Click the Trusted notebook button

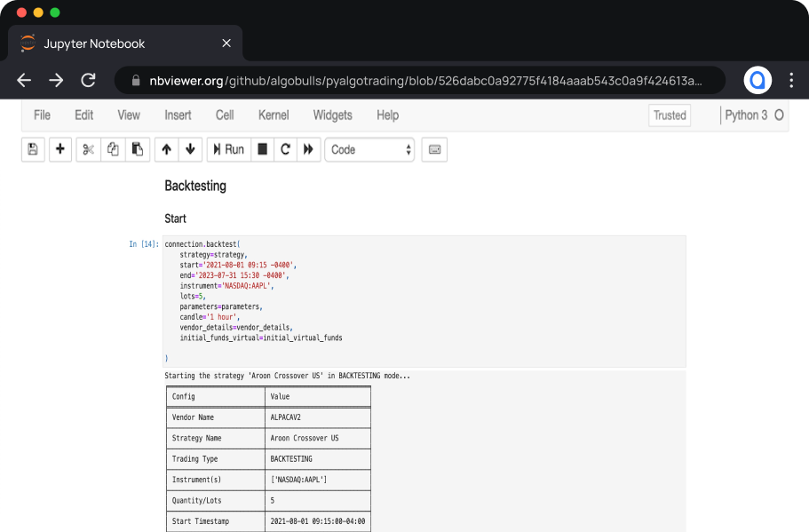(670, 115)
